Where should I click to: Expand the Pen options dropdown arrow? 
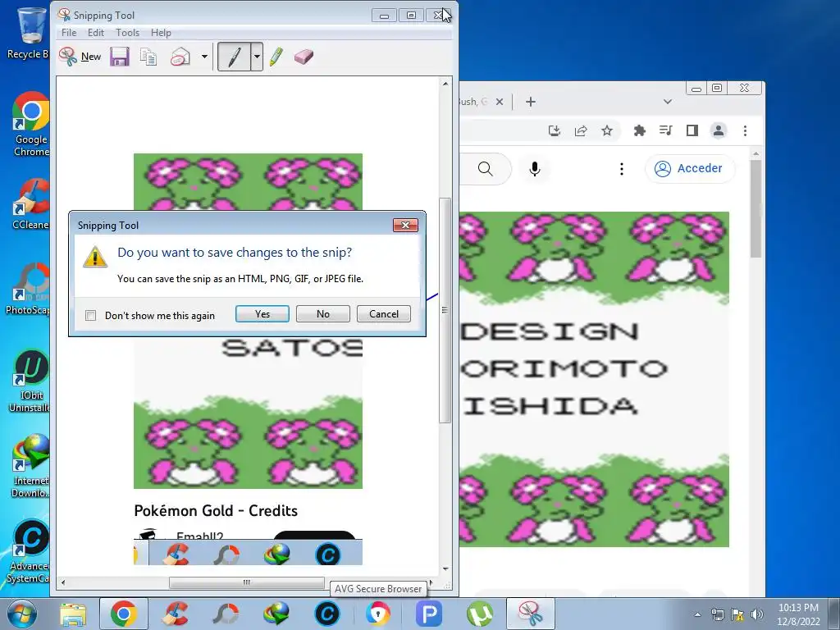(x=257, y=57)
